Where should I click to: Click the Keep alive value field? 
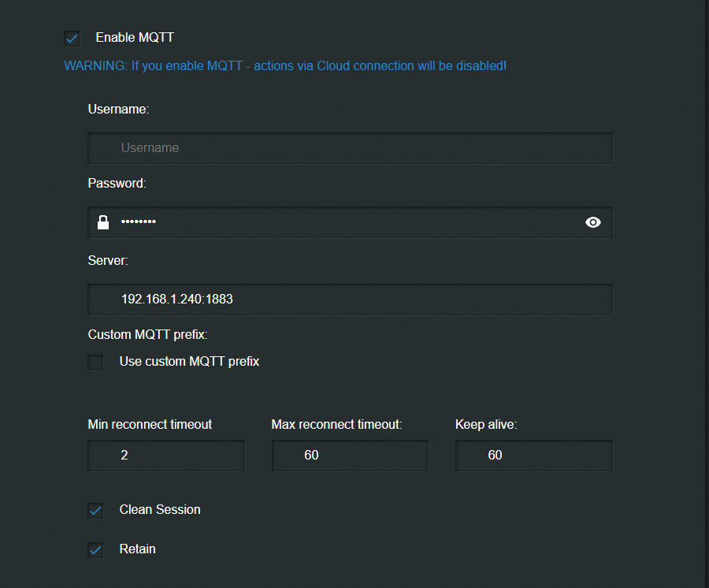[533, 456]
